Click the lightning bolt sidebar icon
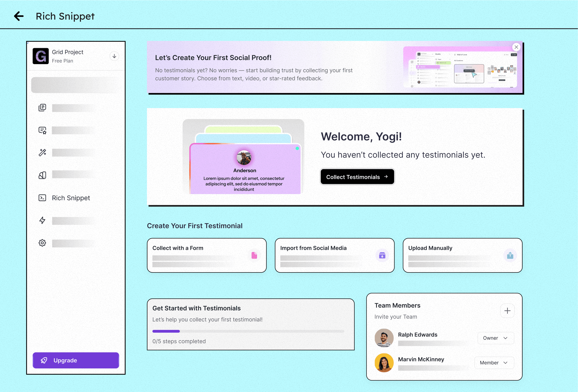This screenshot has height=392, width=578. pyautogui.click(x=42, y=220)
